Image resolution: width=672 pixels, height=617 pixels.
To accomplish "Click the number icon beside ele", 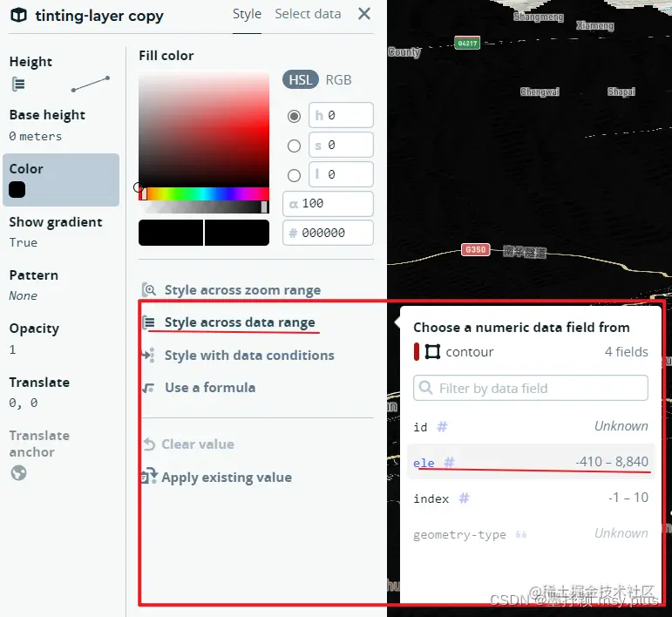I will [x=449, y=462].
